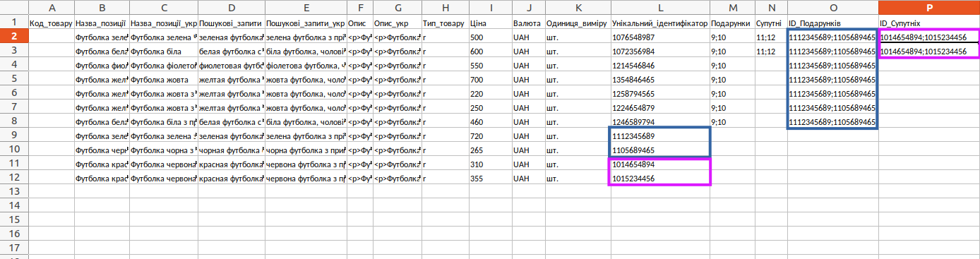The height and width of the screenshot is (259, 980).
Task: Select column O header
Action: (832, 7)
